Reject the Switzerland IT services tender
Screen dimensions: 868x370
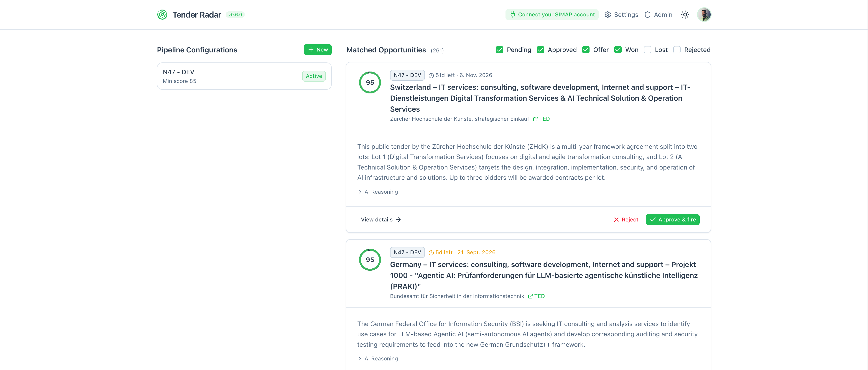pos(626,220)
